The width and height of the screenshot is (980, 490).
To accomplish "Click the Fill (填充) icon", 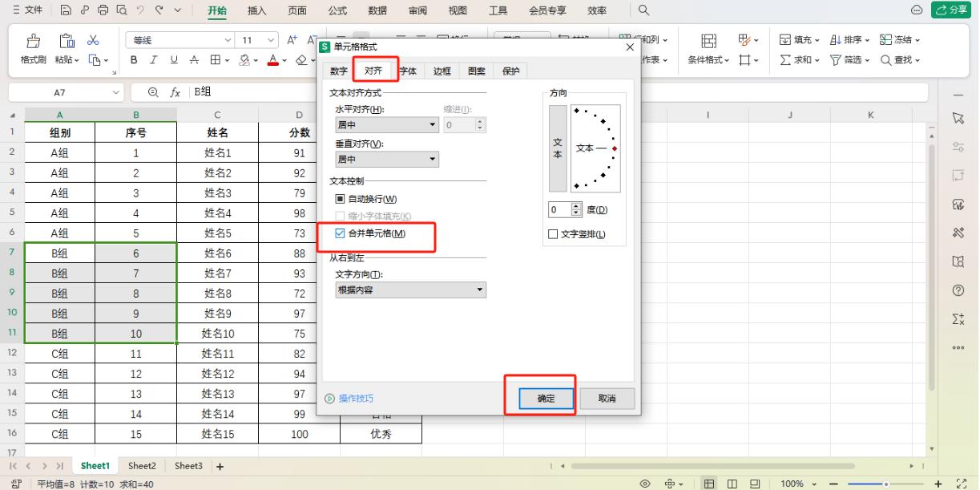I will 785,40.
